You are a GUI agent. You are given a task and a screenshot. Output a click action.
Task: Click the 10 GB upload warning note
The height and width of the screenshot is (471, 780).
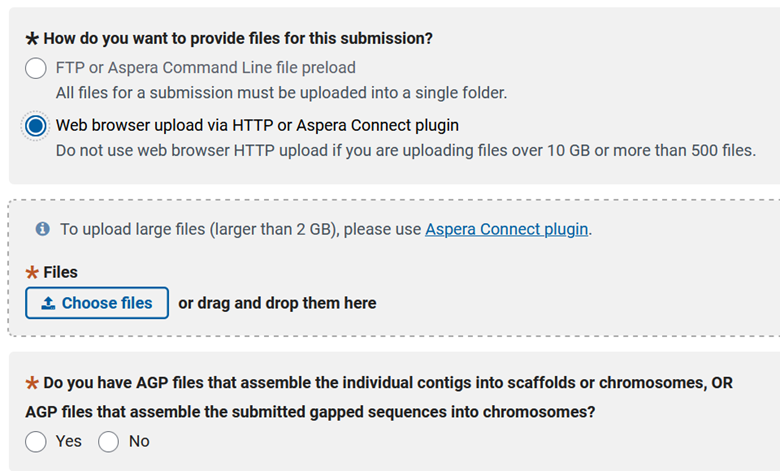pos(405,151)
